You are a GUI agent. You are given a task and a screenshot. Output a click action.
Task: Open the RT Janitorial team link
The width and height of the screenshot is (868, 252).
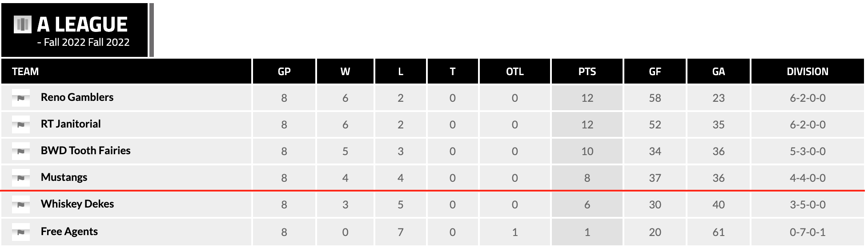click(71, 124)
